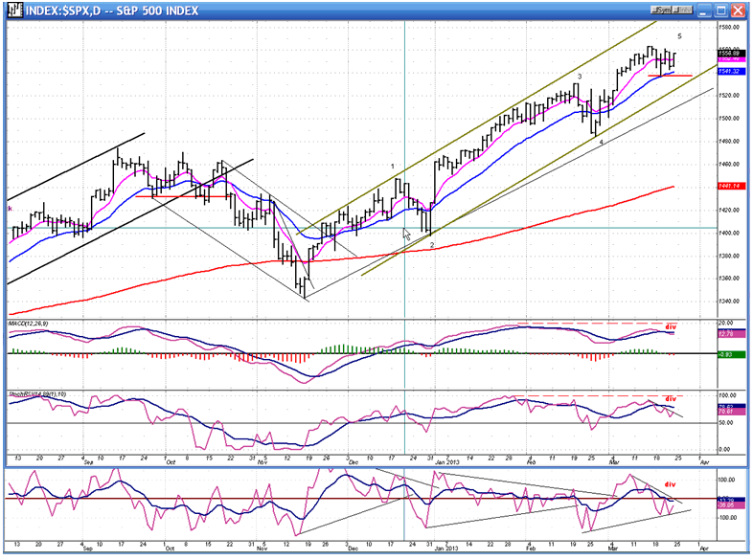
Task: Click the 50.00 level on StochRSI axis
Action: pos(727,423)
